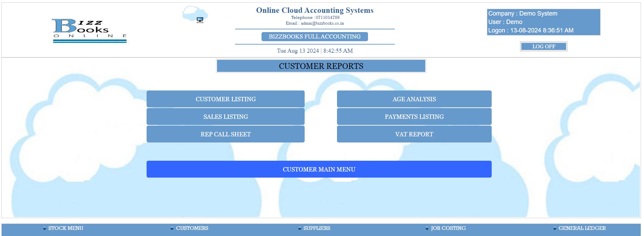View the Payments Listing report
This screenshot has height=236, width=644.
coord(414,116)
